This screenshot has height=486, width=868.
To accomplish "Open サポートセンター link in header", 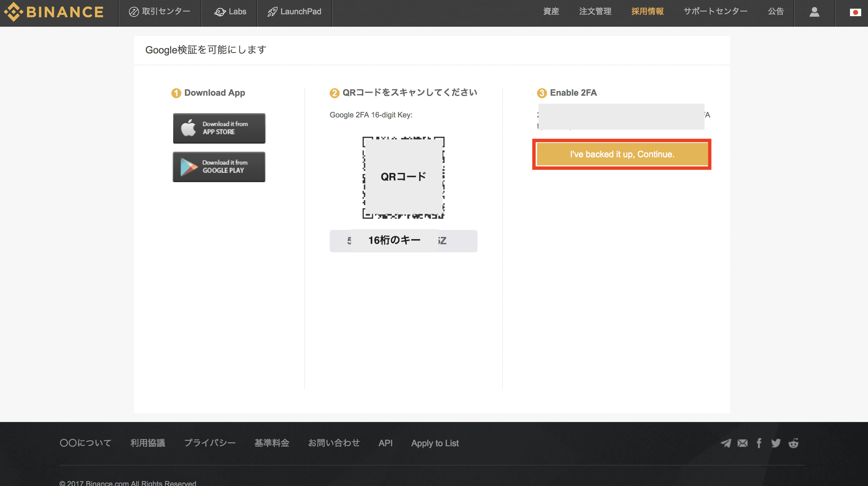I will click(715, 11).
